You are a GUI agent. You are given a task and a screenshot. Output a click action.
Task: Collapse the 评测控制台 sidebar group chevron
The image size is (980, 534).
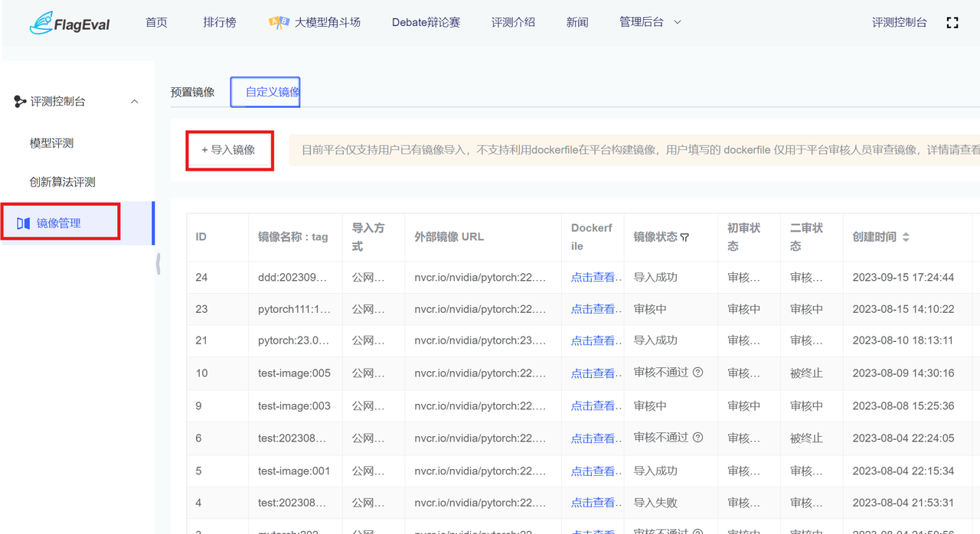[135, 102]
